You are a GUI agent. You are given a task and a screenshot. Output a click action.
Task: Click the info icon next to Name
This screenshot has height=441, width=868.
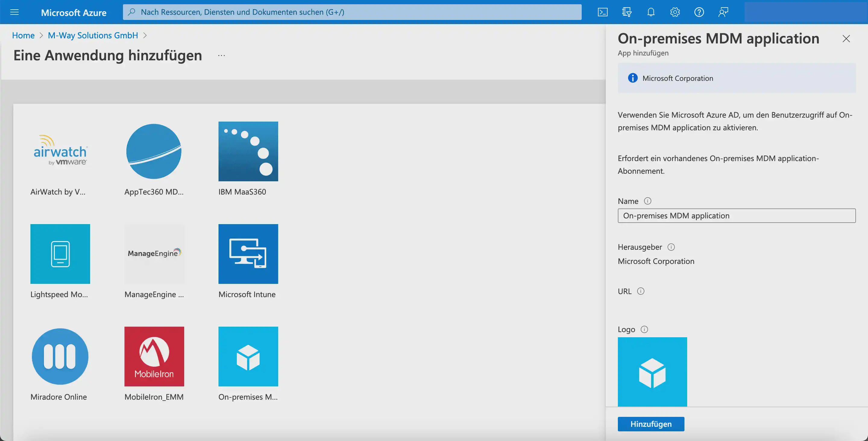tap(648, 201)
